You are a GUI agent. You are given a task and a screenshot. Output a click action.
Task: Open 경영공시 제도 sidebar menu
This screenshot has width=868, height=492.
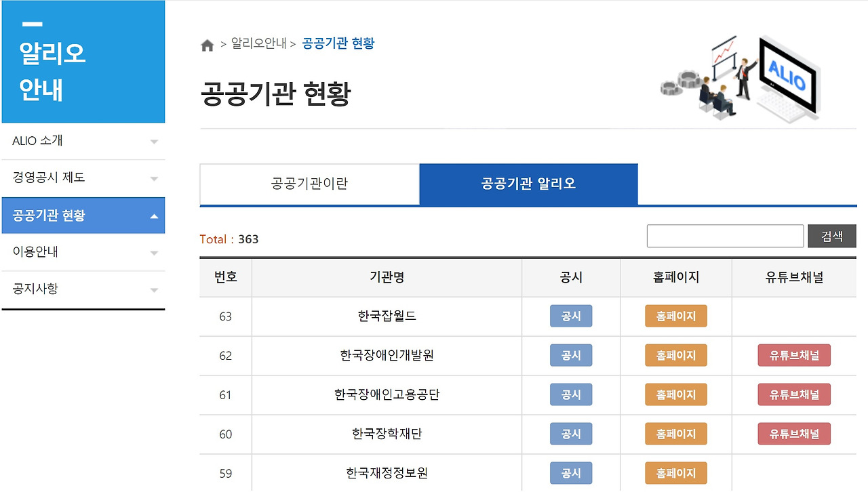click(x=83, y=178)
